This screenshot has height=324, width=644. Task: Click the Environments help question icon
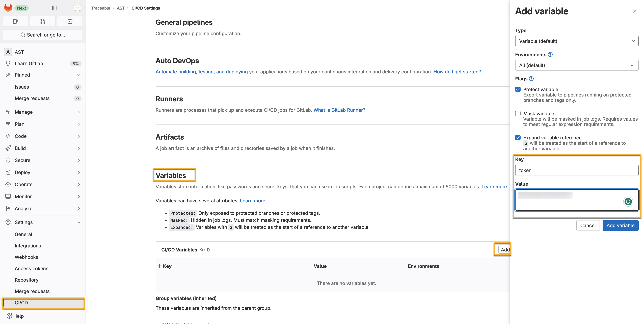550,54
